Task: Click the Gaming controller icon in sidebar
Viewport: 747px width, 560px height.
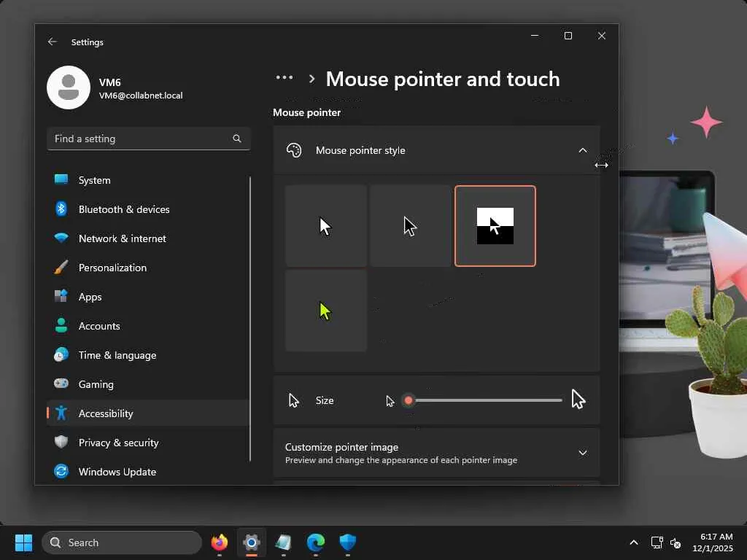Action: [x=61, y=384]
